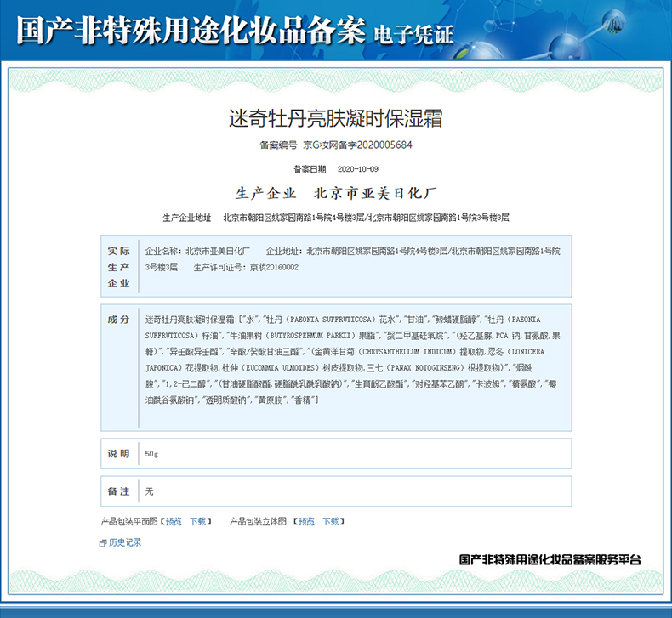Click the 历史记录 popup icon
The width and height of the screenshot is (672, 618).
pos(103,543)
